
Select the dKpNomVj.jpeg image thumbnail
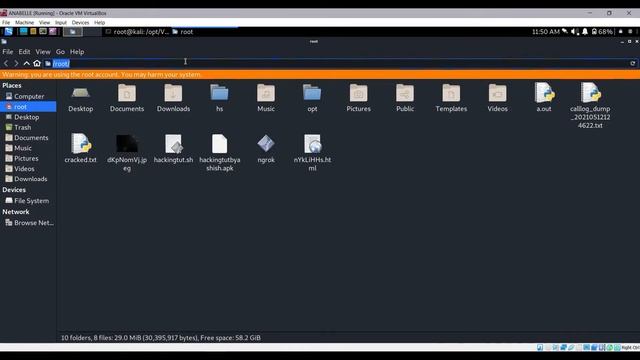pyautogui.click(x=127, y=144)
